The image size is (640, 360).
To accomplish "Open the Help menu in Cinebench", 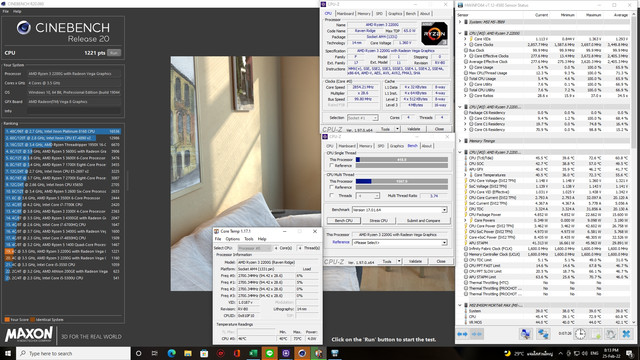I will coord(17,11).
